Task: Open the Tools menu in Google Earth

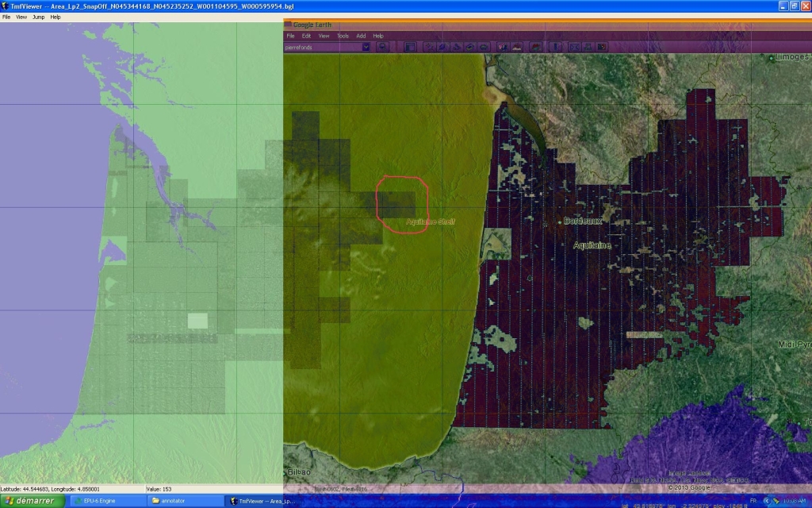Action: (x=343, y=36)
